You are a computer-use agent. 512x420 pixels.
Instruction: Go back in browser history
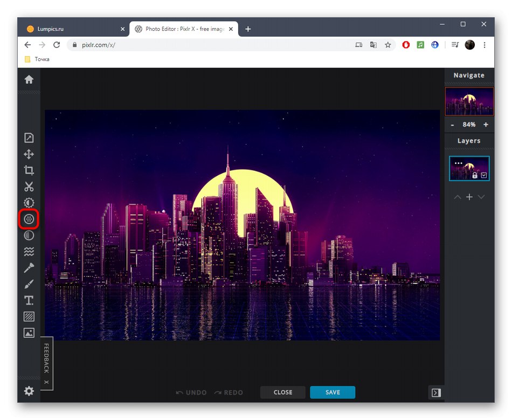click(27, 45)
